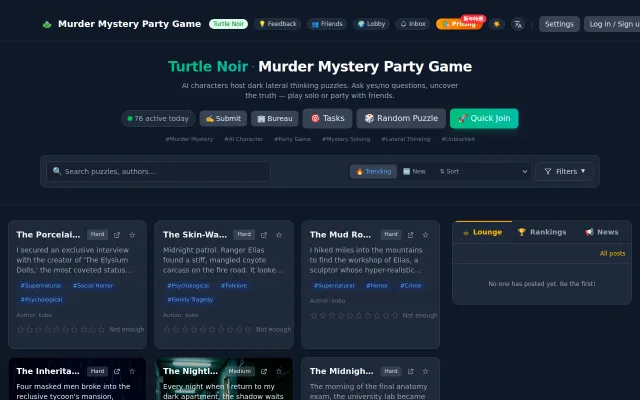
Task: Open The Mud Ro... puzzle title
Action: tap(340, 235)
